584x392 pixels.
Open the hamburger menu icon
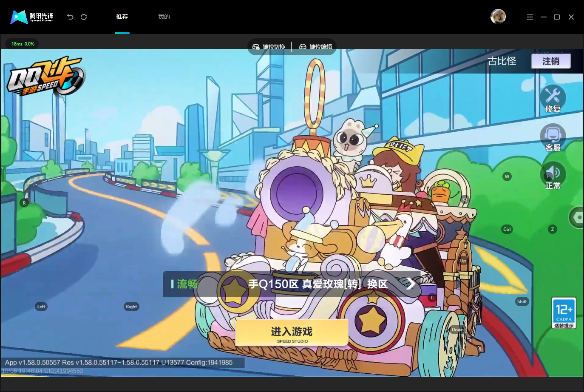pos(530,17)
